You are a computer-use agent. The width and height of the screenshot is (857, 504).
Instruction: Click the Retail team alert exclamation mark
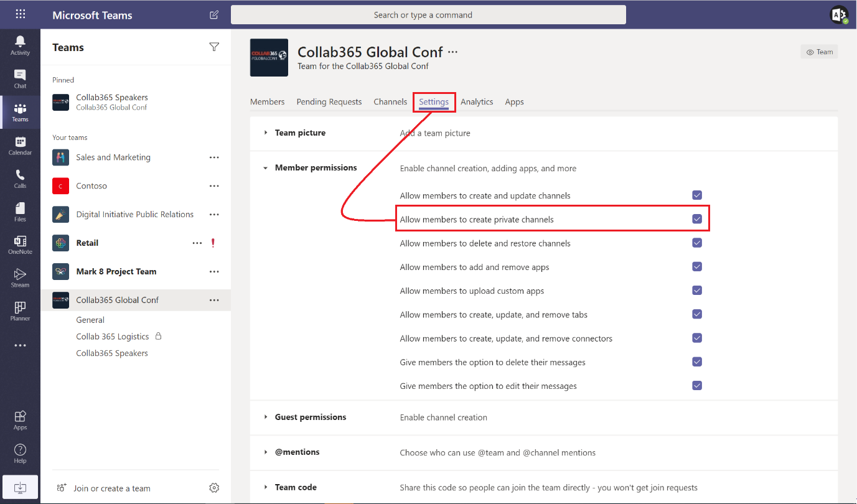tap(213, 243)
